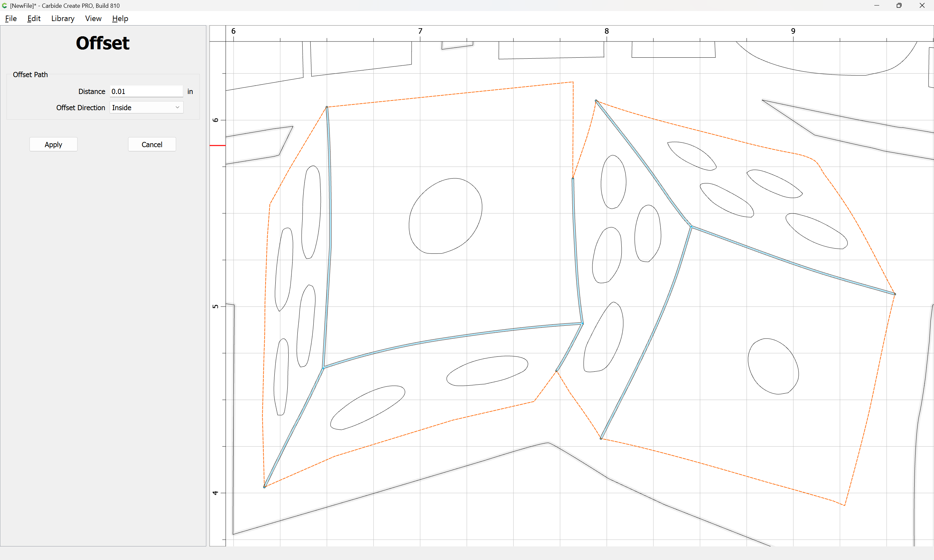The image size is (934, 560).
Task: Select the large circle pip on front die face
Action: (x=446, y=216)
